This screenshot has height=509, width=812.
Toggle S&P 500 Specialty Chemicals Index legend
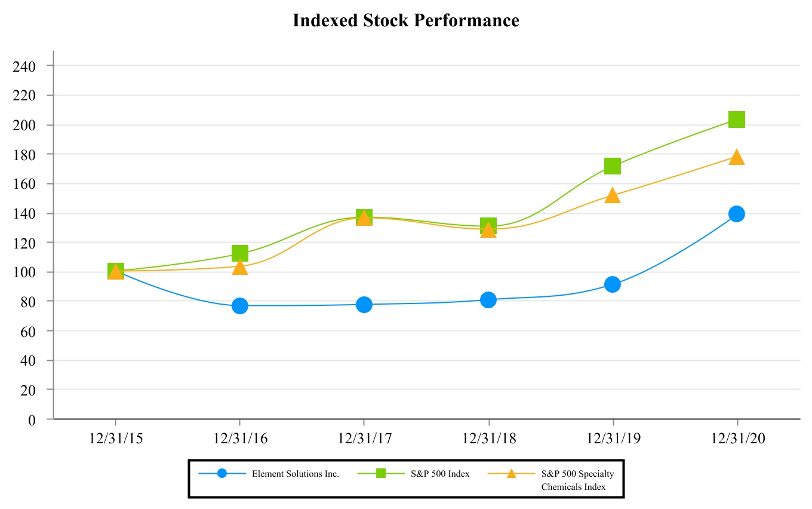click(x=577, y=480)
